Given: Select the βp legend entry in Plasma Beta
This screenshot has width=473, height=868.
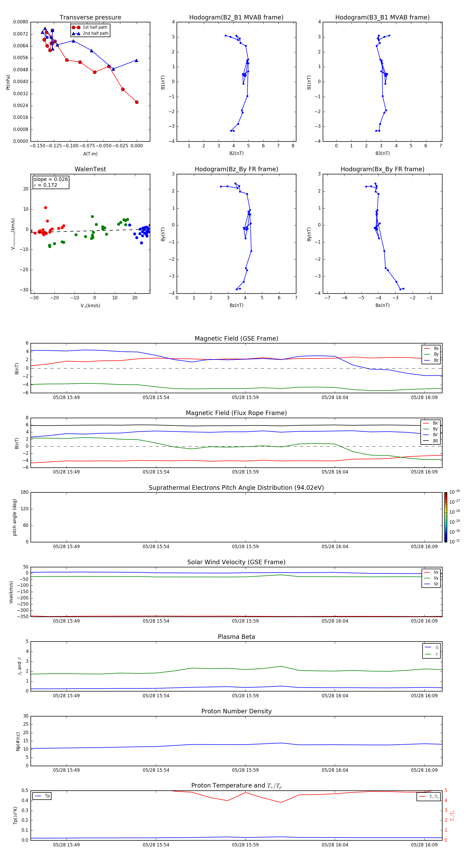Looking at the screenshot, I should click(431, 647).
